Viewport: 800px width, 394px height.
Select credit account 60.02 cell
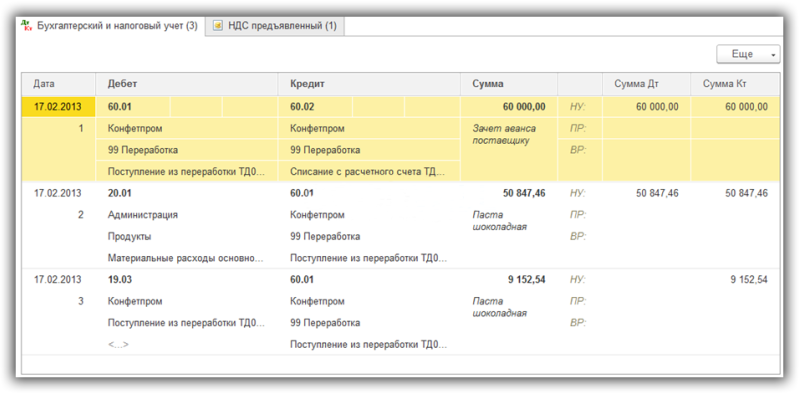tap(315, 107)
